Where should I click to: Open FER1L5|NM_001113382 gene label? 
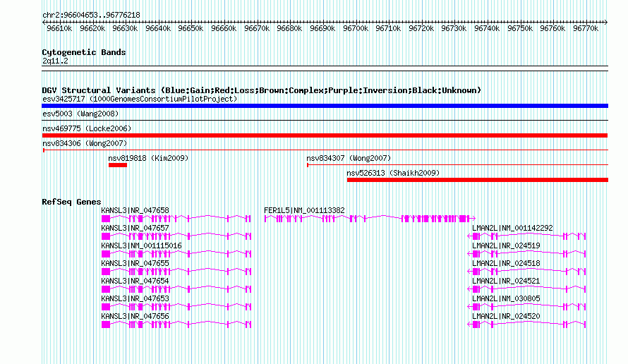coord(304,210)
